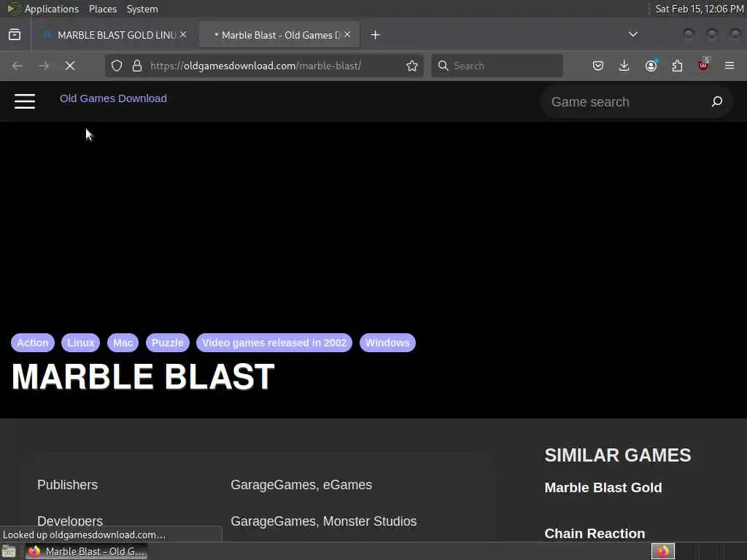747x560 pixels.
Task: Click the SIMILAR GAMES heading
Action: pos(618,455)
